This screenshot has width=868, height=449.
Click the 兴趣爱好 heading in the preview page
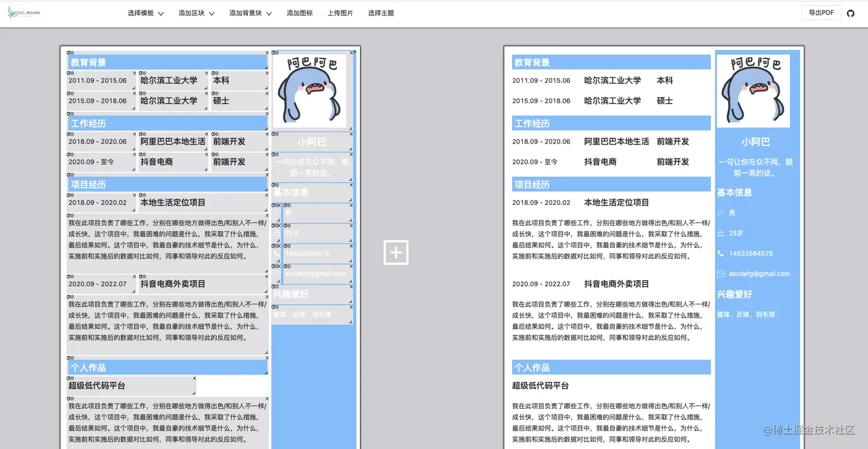coord(734,295)
